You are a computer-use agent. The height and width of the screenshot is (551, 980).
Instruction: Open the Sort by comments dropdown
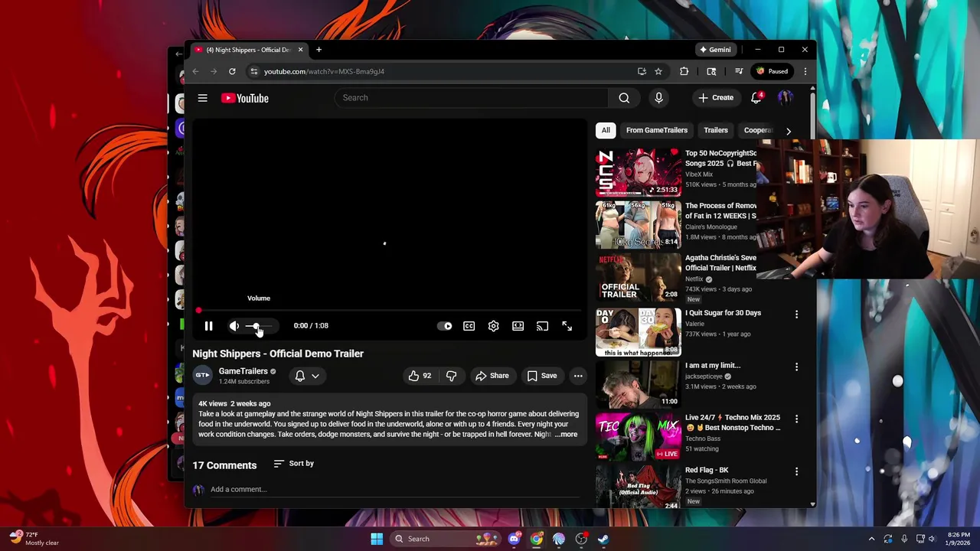tap(293, 464)
